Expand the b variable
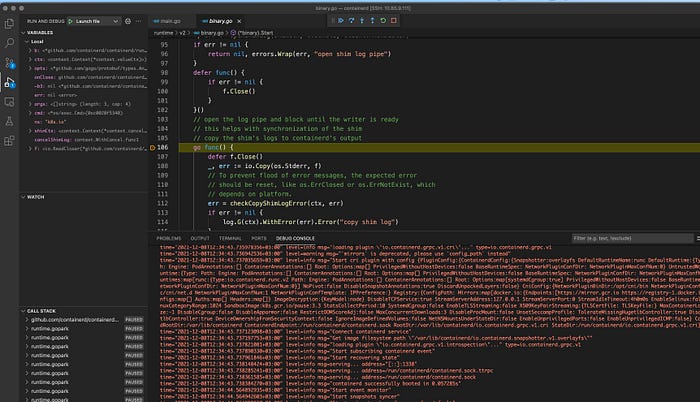This screenshot has height=402, width=700. click(30, 50)
